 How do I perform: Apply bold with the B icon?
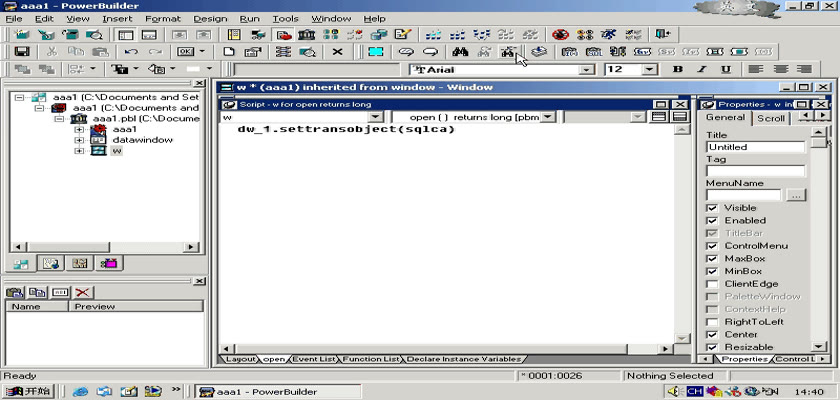pyautogui.click(x=678, y=69)
